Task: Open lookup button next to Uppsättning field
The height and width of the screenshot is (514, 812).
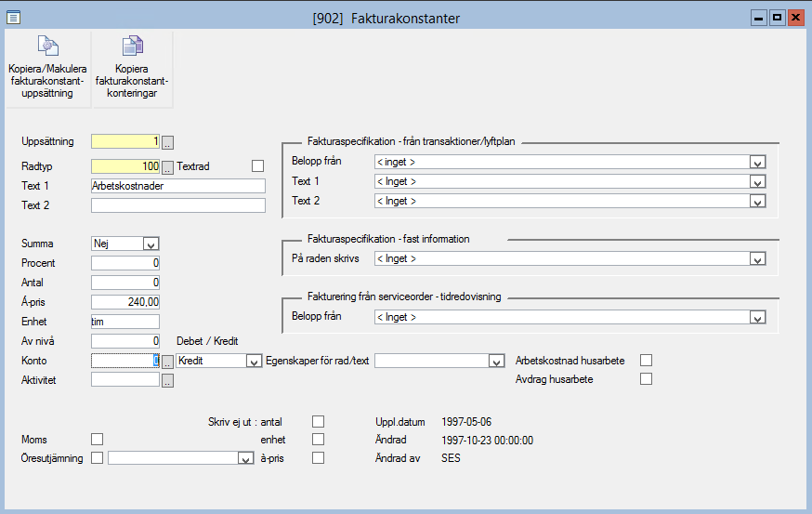Action: [x=167, y=142]
